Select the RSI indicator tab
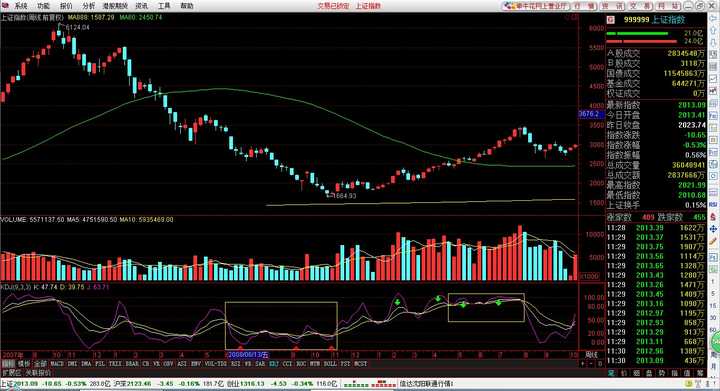 236,363
